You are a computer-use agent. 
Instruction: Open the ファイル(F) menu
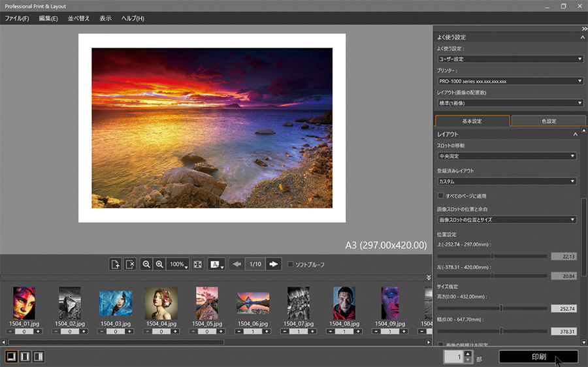tap(16, 18)
